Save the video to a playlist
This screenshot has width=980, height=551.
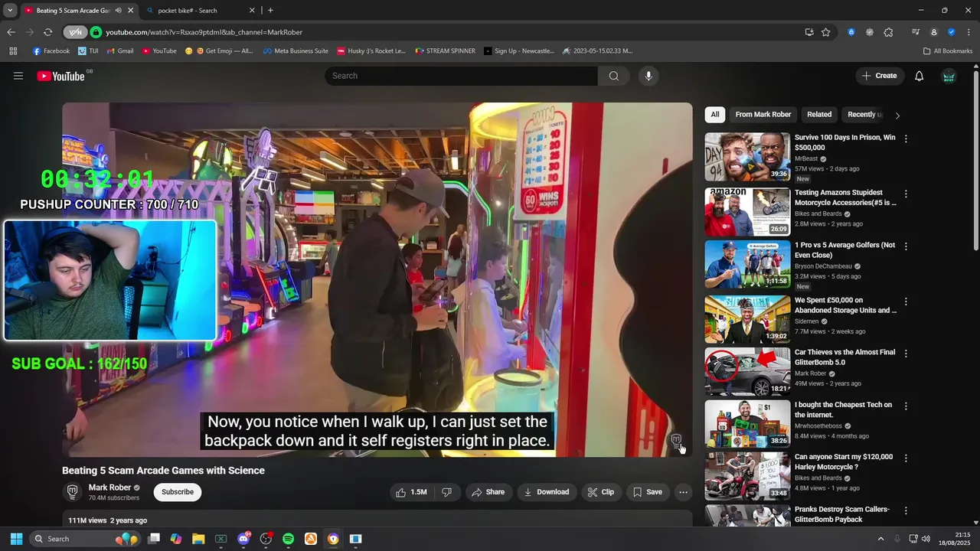tap(648, 492)
